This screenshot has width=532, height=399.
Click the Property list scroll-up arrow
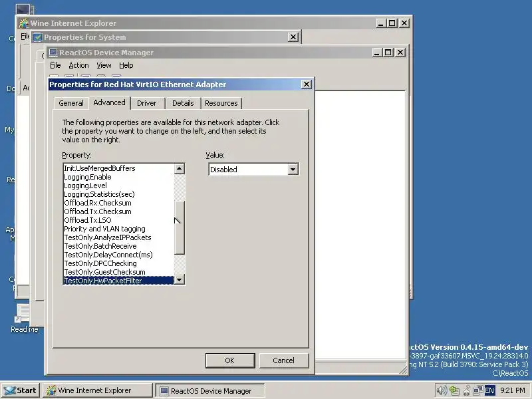tap(179, 169)
